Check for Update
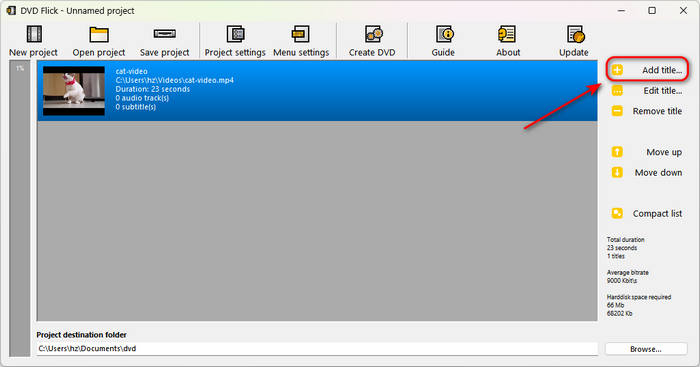Screen dimensions: 700x367 pyautogui.click(x=574, y=42)
